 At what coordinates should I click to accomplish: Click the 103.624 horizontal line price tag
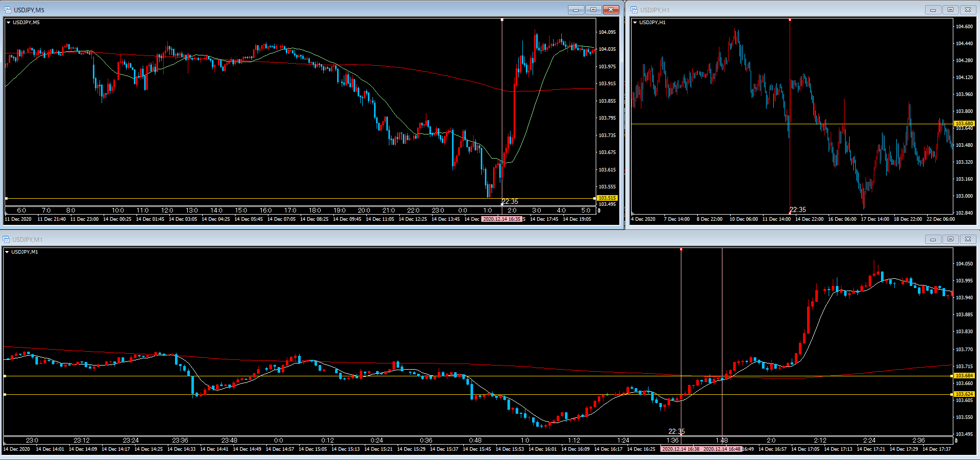[x=964, y=394]
